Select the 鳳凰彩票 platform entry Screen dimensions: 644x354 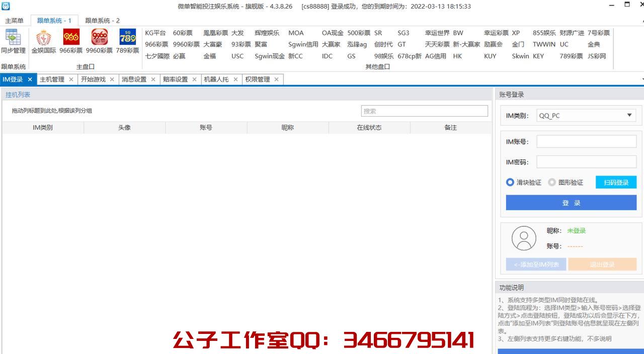coord(216,33)
